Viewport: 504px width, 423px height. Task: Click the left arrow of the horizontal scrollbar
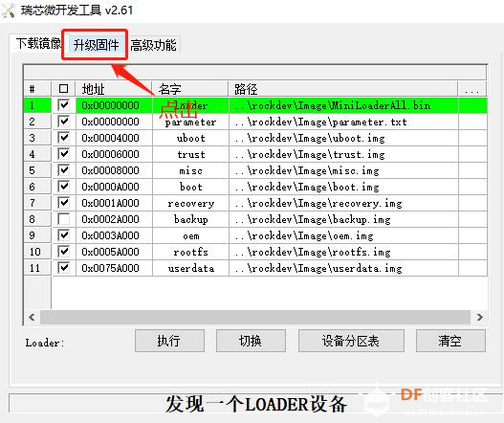(x=32, y=317)
